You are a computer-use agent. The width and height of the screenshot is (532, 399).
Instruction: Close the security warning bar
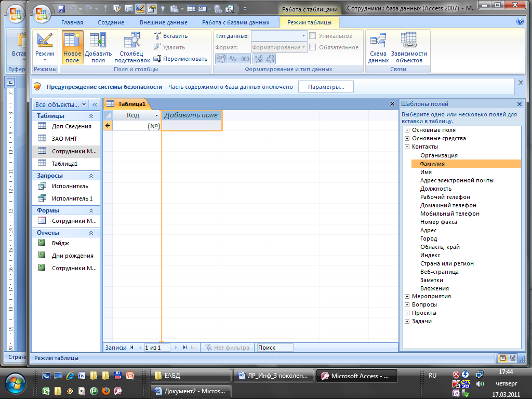(521, 83)
